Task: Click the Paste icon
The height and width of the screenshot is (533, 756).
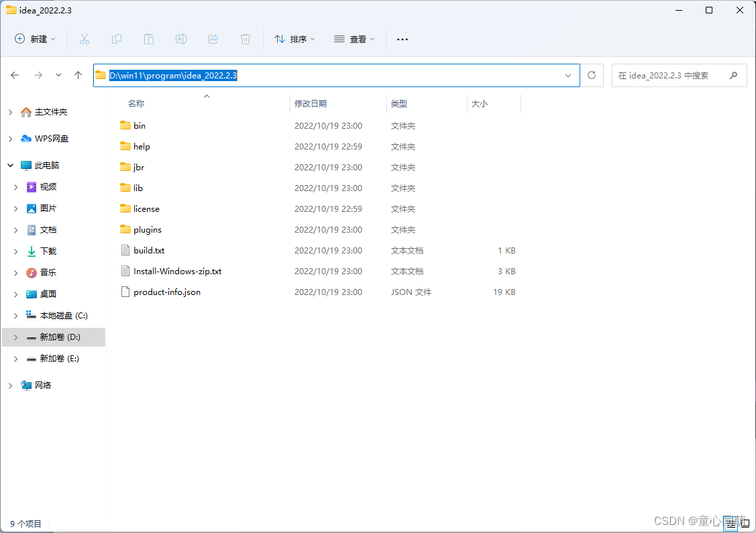Action: (x=148, y=39)
